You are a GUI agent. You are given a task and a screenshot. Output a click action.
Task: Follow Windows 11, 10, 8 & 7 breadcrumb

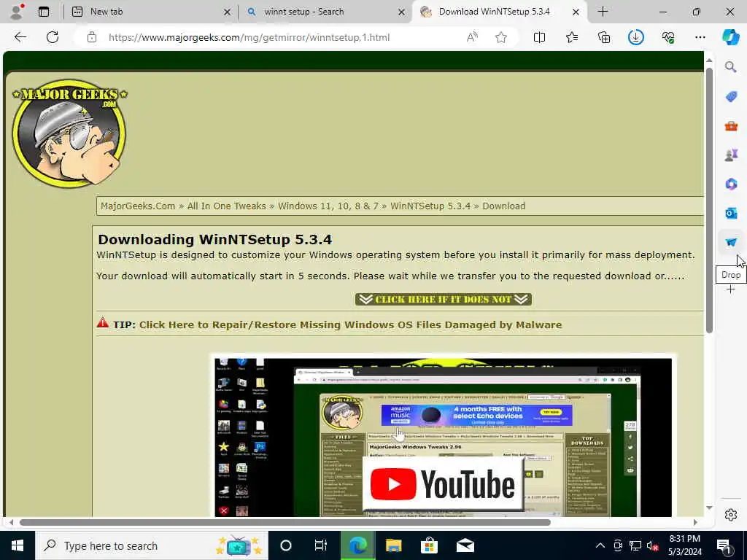pyautogui.click(x=328, y=206)
